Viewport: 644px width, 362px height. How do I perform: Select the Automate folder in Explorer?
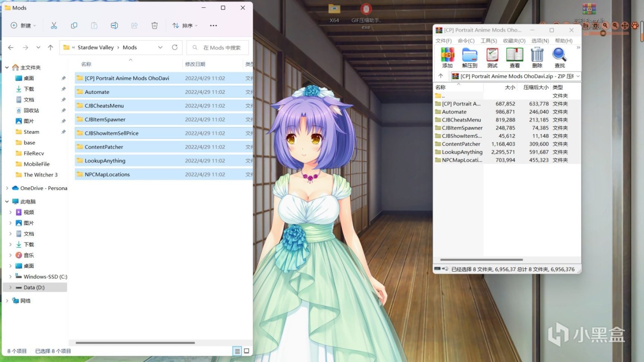click(164, 92)
